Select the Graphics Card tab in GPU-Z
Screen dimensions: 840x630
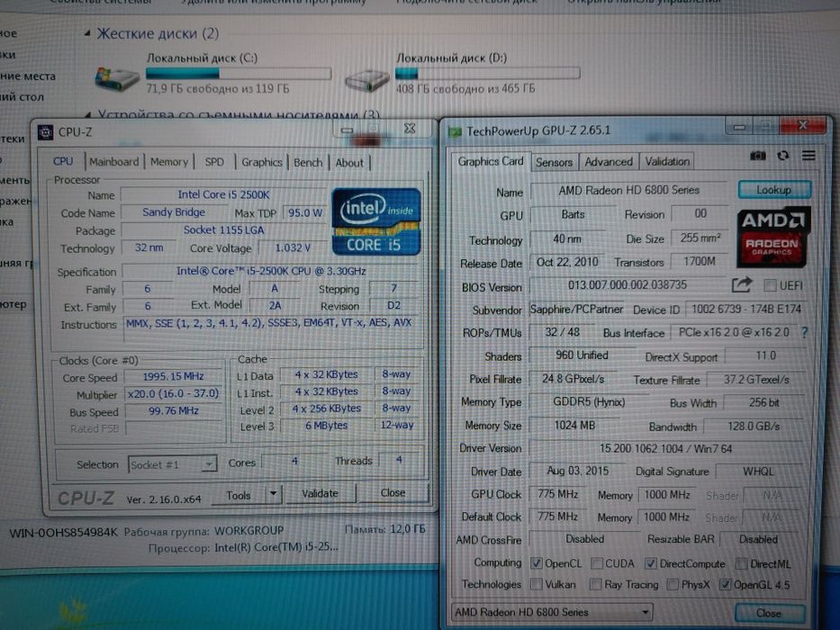[x=490, y=161]
